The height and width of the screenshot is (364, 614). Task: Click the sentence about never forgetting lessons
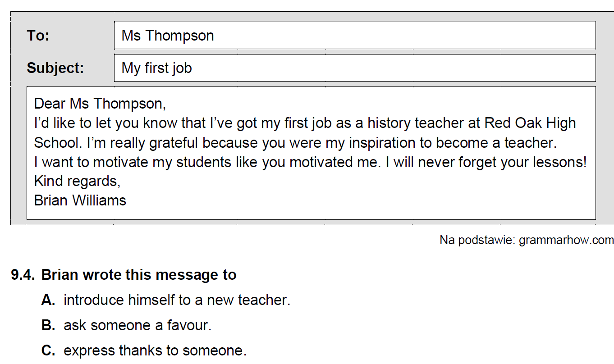pos(486,162)
